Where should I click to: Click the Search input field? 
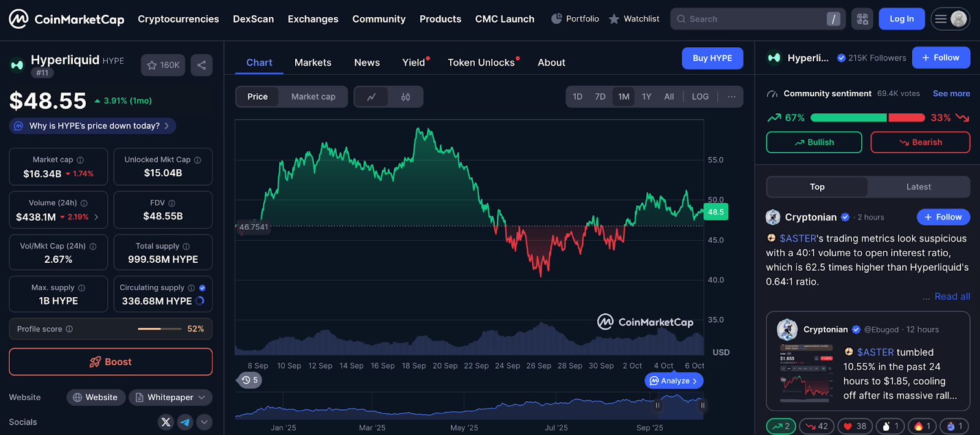pos(758,19)
